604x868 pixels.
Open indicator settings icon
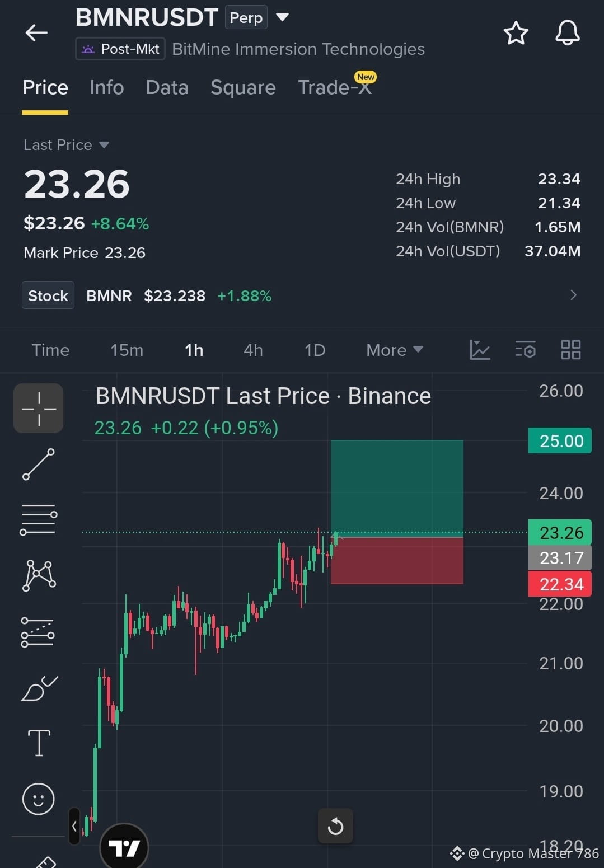(525, 350)
